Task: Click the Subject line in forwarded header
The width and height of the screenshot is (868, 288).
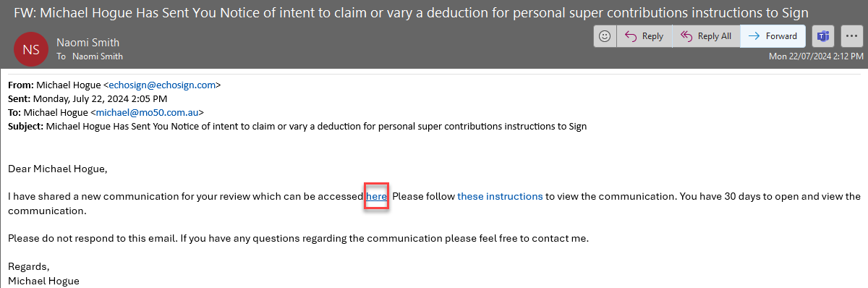Action: tap(297, 127)
